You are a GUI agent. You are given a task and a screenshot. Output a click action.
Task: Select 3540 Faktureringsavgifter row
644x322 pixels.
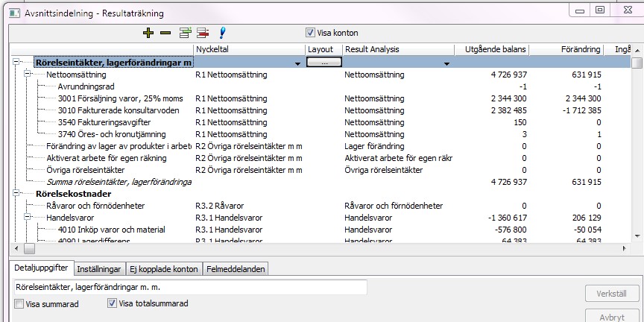point(104,122)
